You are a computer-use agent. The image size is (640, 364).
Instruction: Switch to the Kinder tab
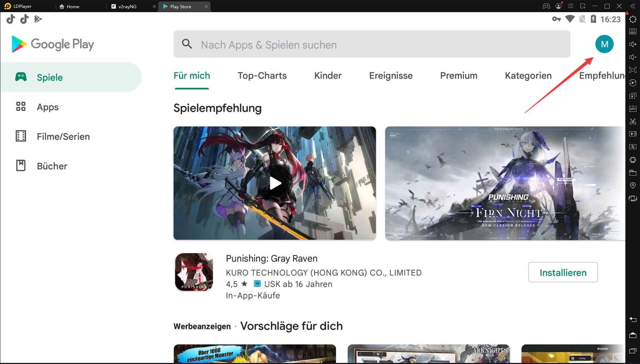(x=328, y=76)
